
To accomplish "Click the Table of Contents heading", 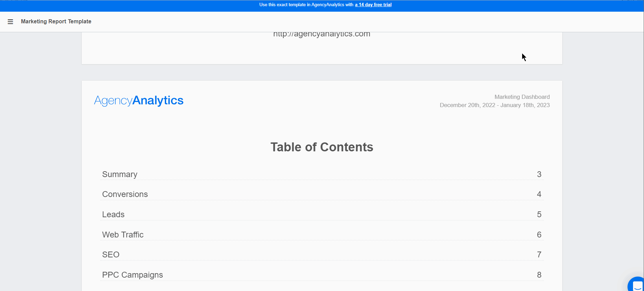I will [x=322, y=147].
